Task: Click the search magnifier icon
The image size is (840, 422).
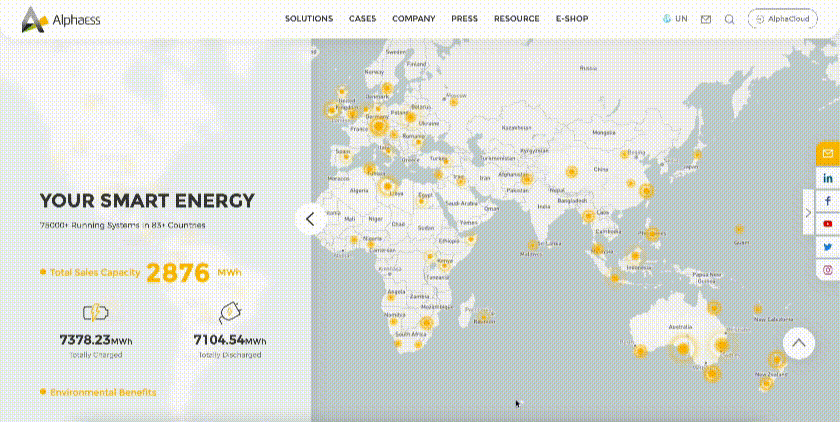Action: tap(730, 19)
